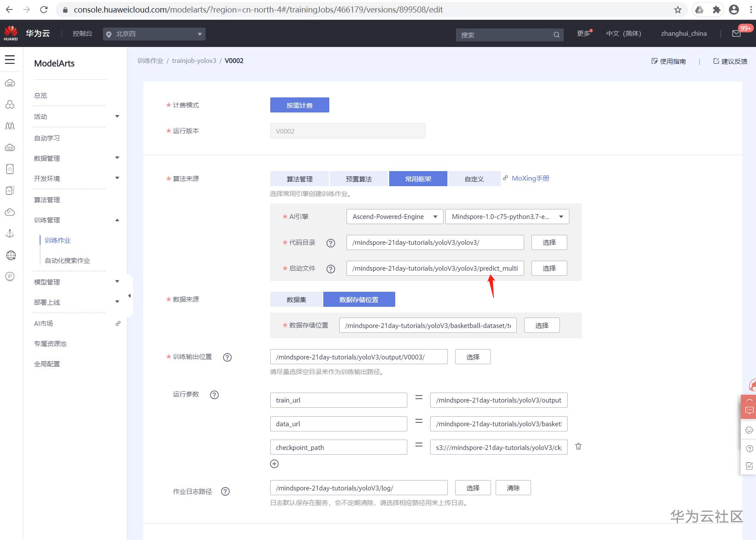Collapse the 训练管理 sidebar section arrow

(x=117, y=220)
